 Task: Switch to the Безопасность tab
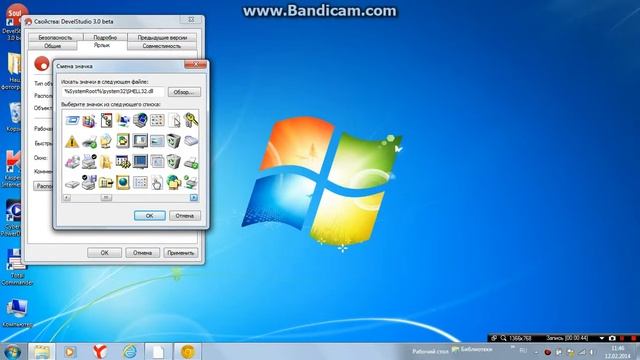pyautogui.click(x=55, y=37)
